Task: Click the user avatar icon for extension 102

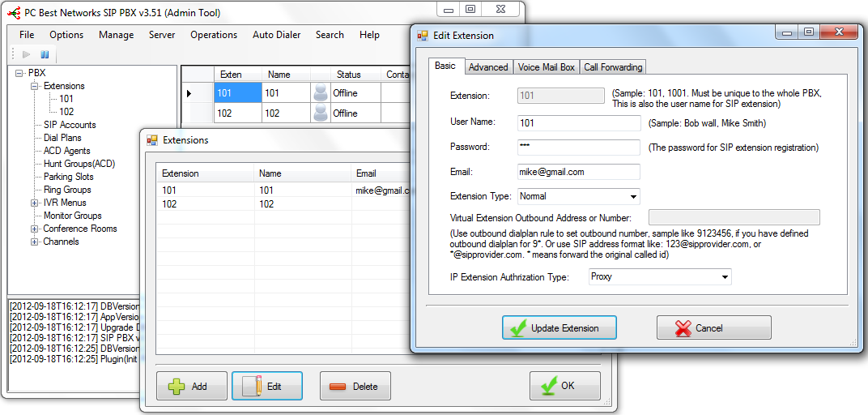Action: click(321, 113)
